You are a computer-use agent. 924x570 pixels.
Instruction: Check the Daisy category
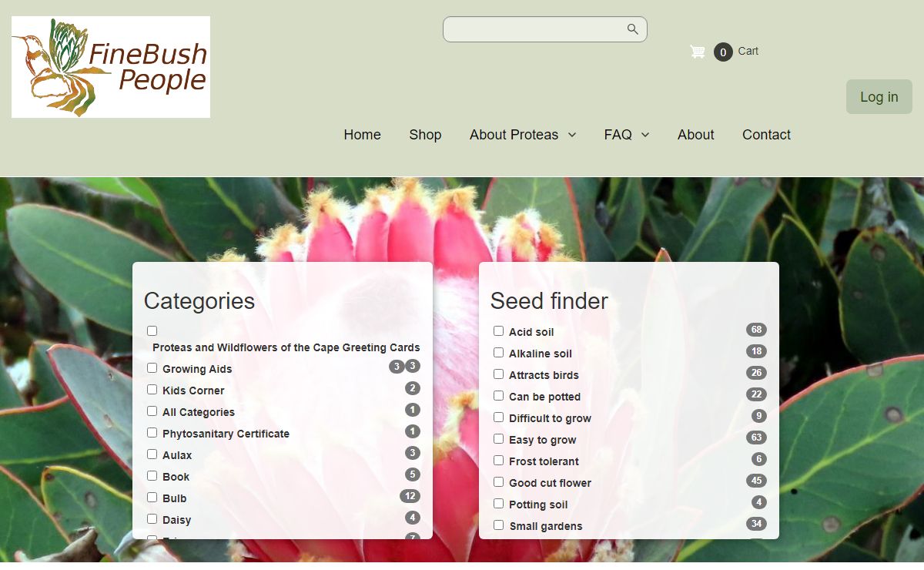pos(152,518)
